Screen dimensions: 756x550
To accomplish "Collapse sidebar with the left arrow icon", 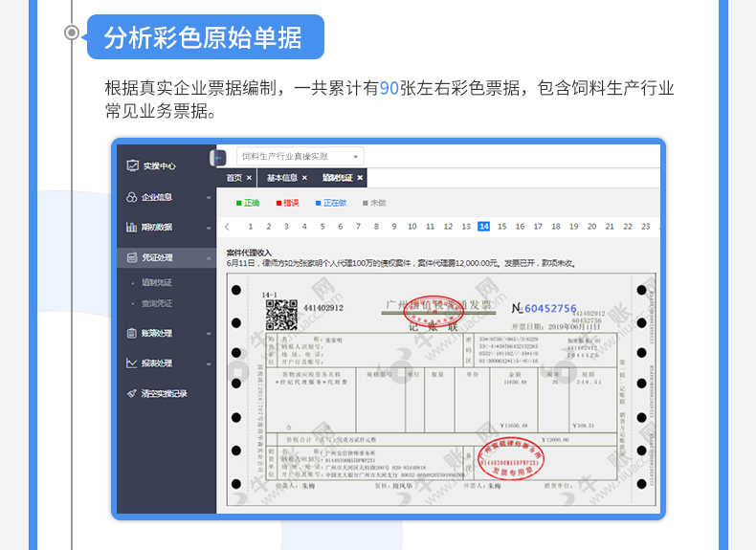I will 219,158.
